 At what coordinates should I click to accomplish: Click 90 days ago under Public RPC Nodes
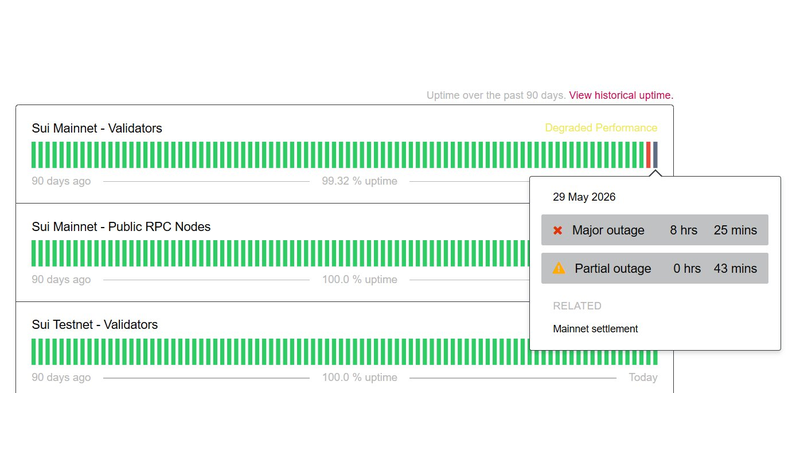(x=61, y=280)
